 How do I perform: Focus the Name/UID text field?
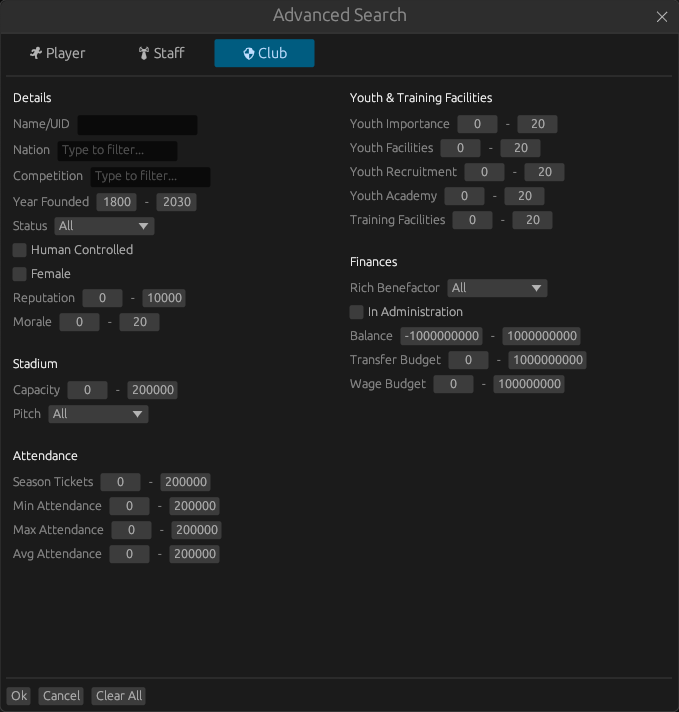tap(137, 125)
